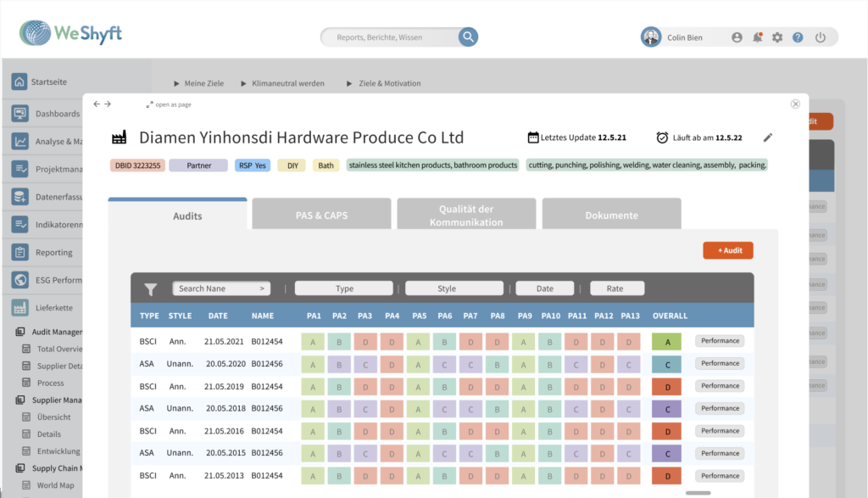Open the Datenerfassung database icon
The image size is (868, 498).
click(x=20, y=197)
